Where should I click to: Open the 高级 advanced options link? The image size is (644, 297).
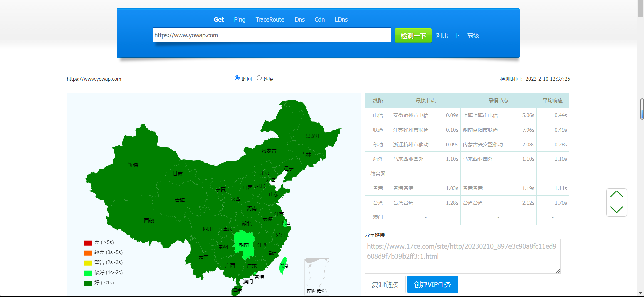(473, 35)
